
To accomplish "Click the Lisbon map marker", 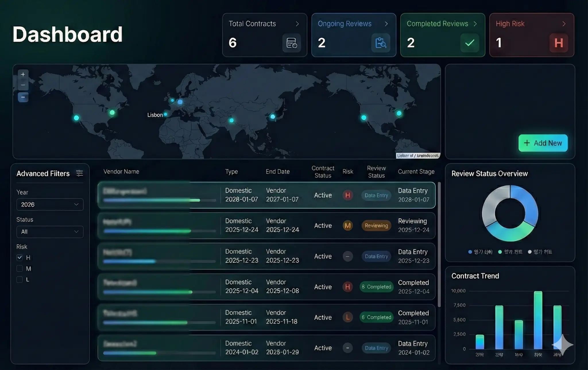I will 165,114.
